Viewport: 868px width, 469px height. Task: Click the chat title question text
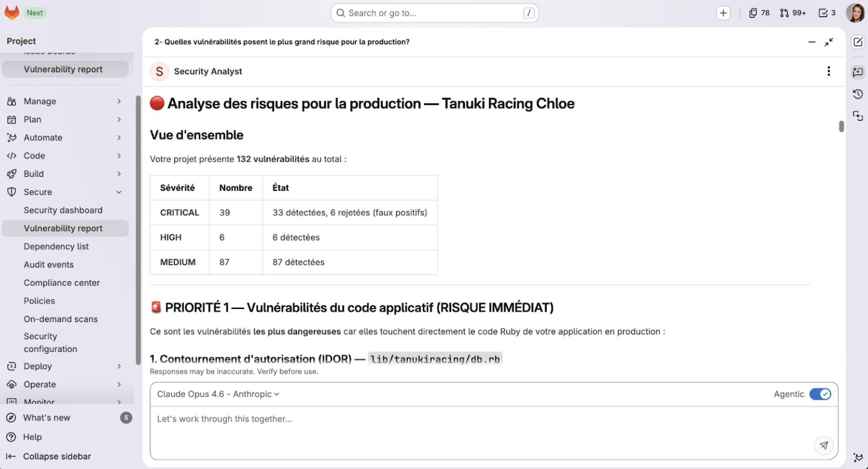coord(282,42)
